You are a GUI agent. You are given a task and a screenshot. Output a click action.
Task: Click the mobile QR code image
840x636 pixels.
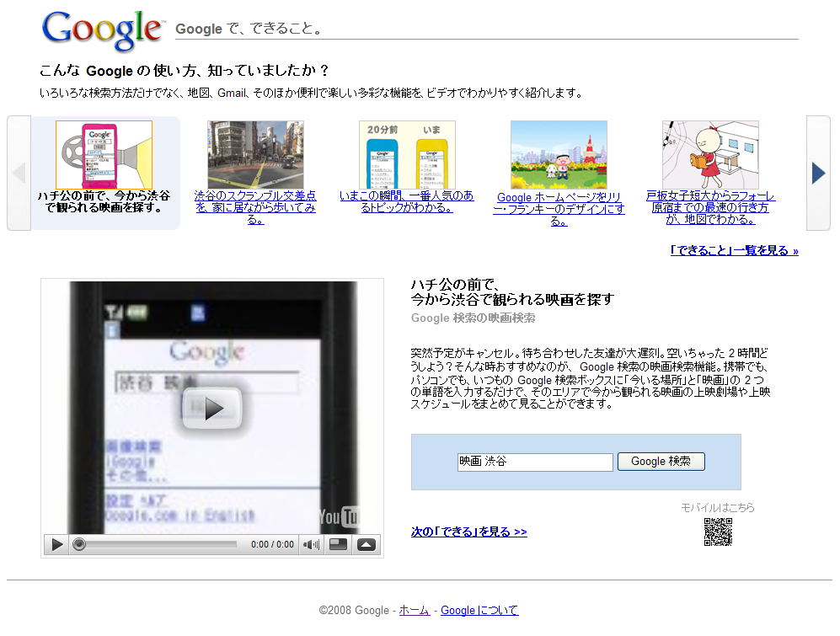click(718, 532)
